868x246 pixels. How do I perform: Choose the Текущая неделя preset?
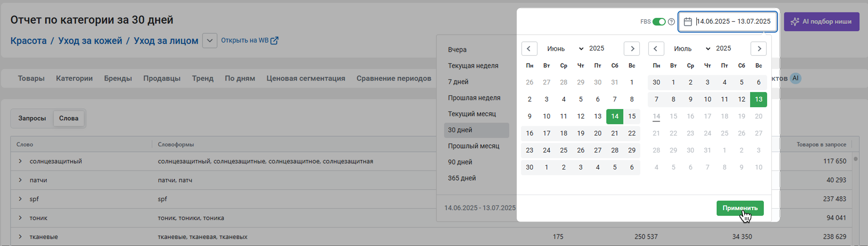point(476,66)
